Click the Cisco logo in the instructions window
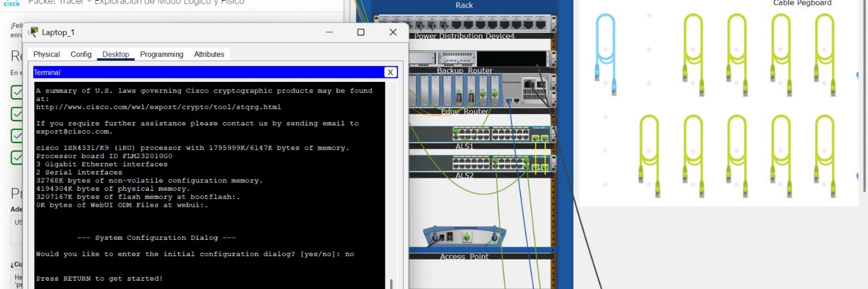This screenshot has height=289, width=868. click(x=12, y=3)
